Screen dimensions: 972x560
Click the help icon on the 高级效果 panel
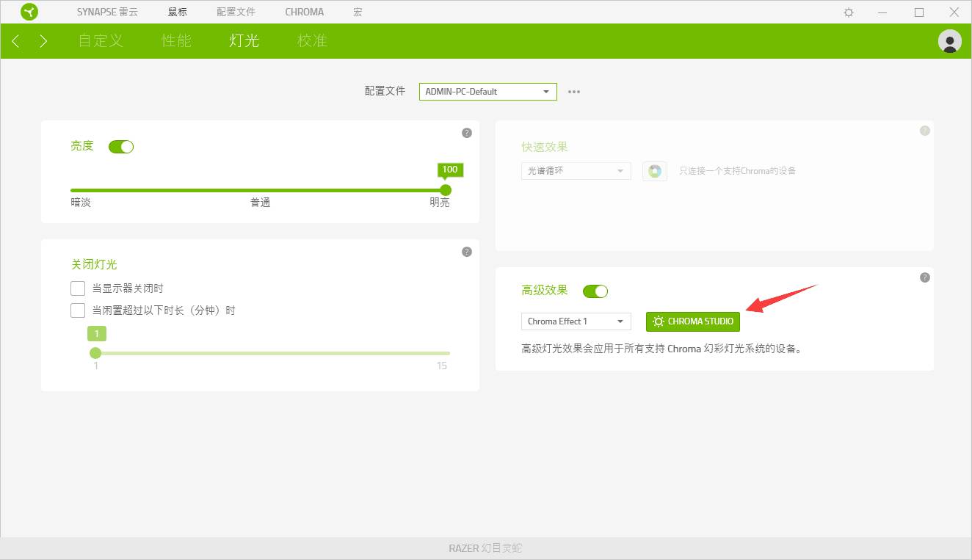(x=924, y=277)
